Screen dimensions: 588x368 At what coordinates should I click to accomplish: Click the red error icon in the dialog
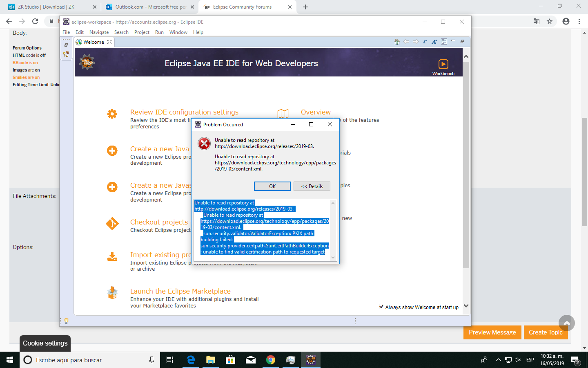(x=204, y=144)
